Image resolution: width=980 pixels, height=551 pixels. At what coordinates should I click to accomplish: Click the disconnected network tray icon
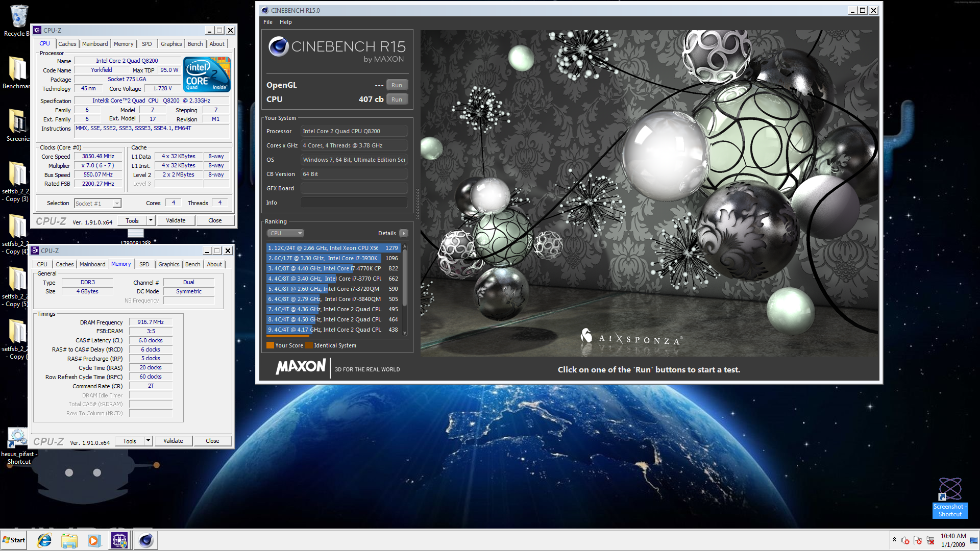click(x=930, y=541)
